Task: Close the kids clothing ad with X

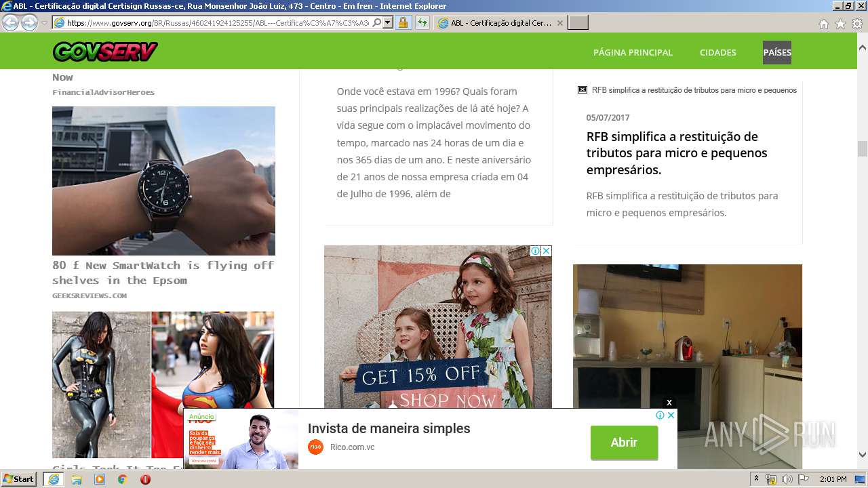Action: [x=546, y=251]
